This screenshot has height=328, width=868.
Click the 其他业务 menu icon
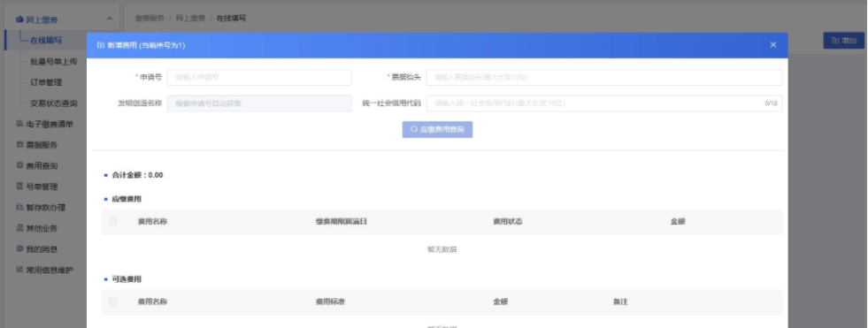pyautogui.click(x=19, y=228)
